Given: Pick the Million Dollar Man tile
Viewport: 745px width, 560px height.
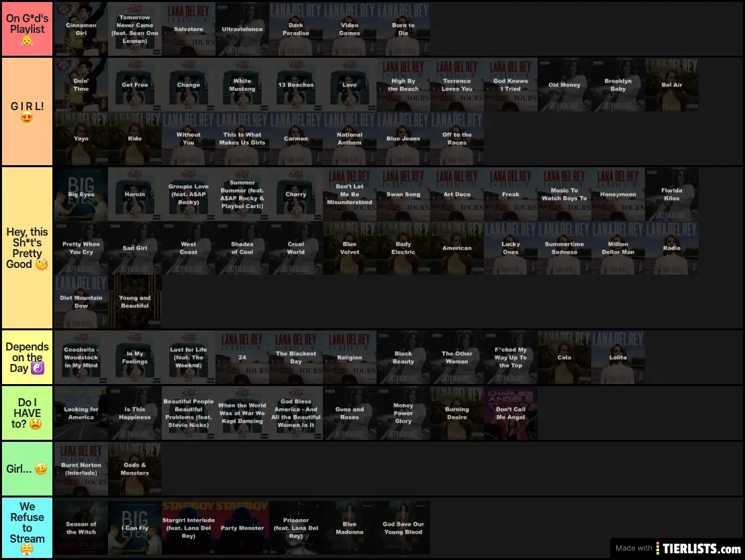Looking at the screenshot, I should coord(618,248).
